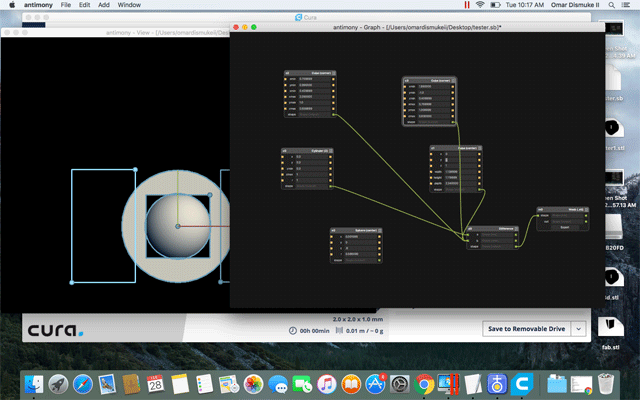
Task: Click the green shape output port of the Difference node
Action: point(516,247)
